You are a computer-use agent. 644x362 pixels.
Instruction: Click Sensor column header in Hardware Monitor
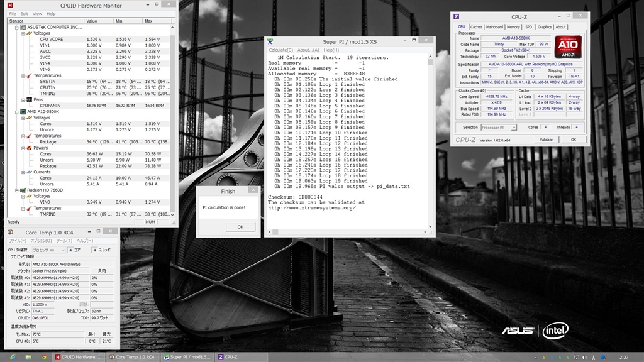click(x=46, y=21)
